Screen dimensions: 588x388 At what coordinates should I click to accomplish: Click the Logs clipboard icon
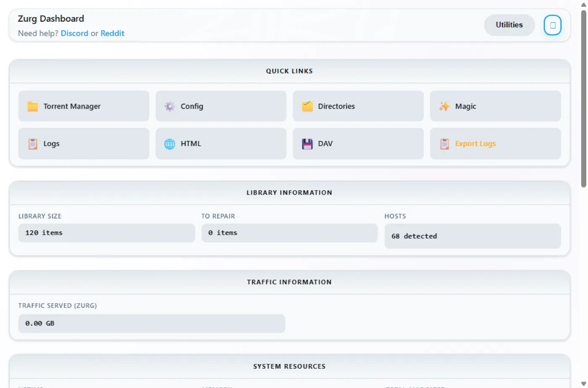point(33,144)
